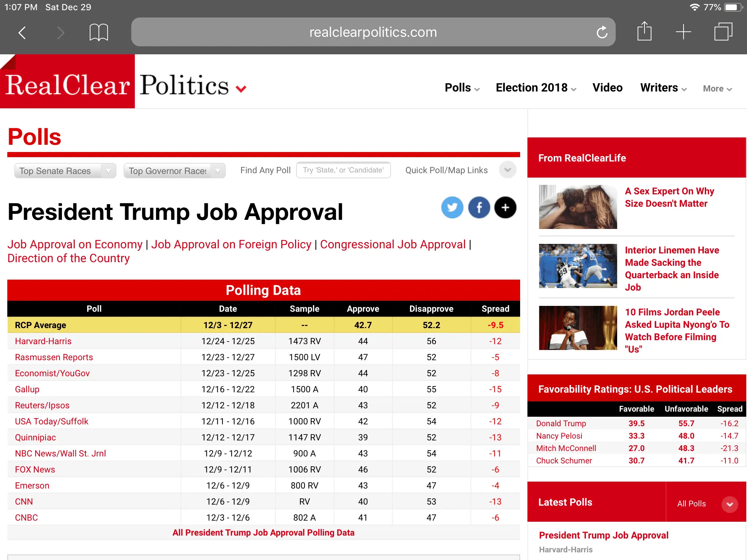Click the Find Any Poll search field
This screenshot has height=560, width=747.
(x=343, y=170)
